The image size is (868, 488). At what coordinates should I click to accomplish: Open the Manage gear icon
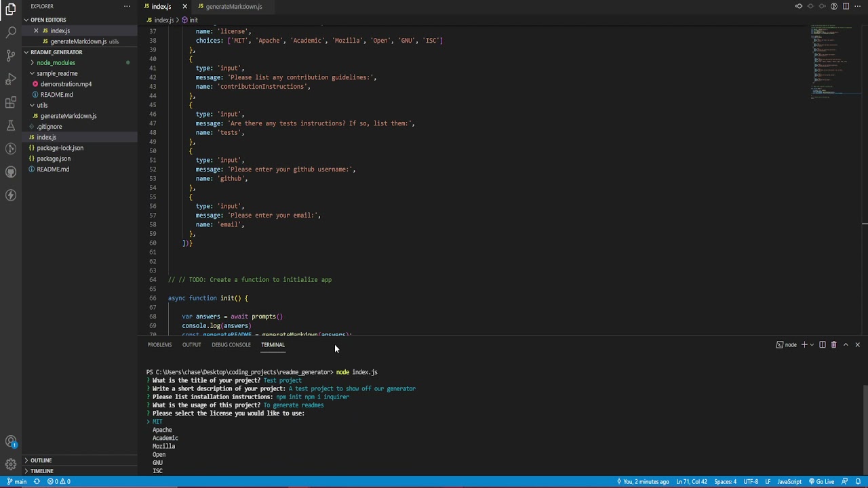pyautogui.click(x=11, y=464)
